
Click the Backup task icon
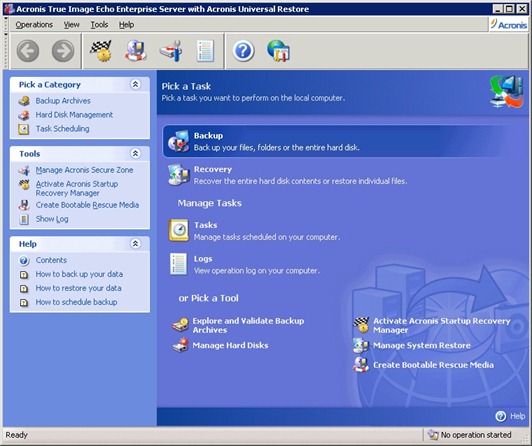pos(178,141)
